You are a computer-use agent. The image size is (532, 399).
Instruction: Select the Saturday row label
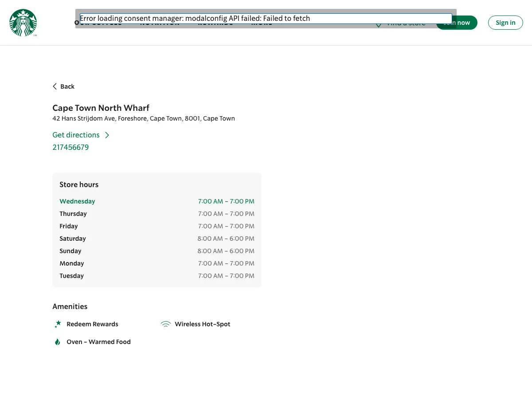(x=73, y=239)
